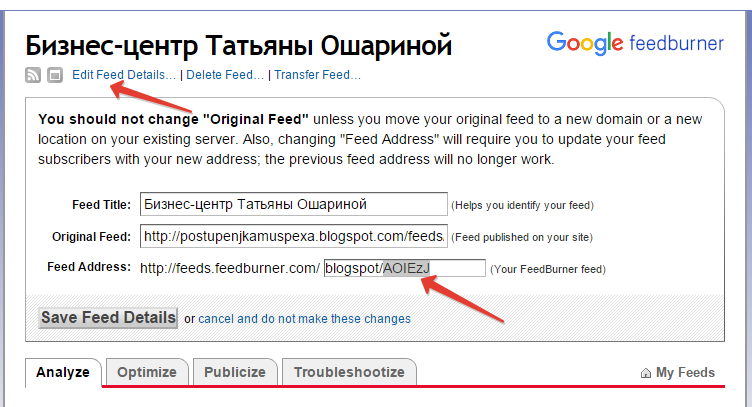Switch to the Troubleshootize tab
Screen dimensions: 752x407
(x=349, y=372)
